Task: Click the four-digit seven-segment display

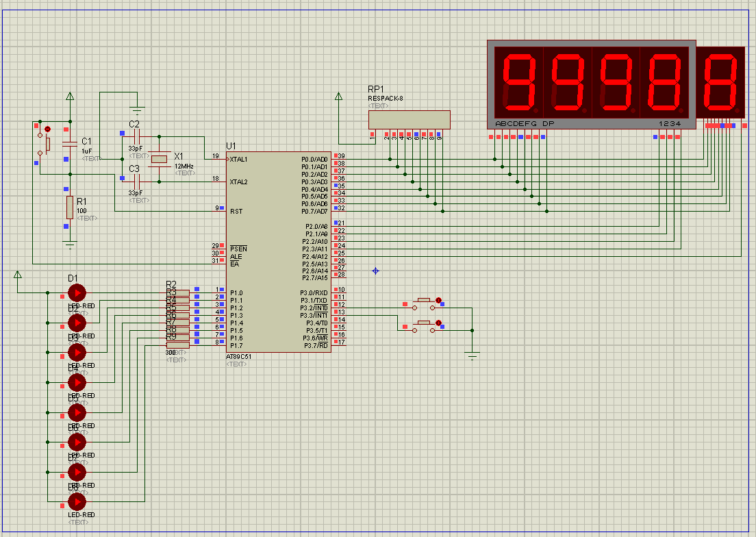Action: coord(592,84)
